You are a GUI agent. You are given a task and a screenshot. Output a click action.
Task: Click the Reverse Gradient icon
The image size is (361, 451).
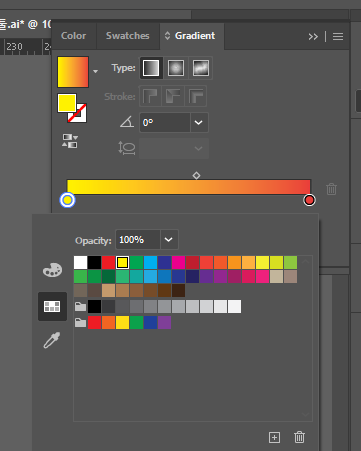[70, 141]
